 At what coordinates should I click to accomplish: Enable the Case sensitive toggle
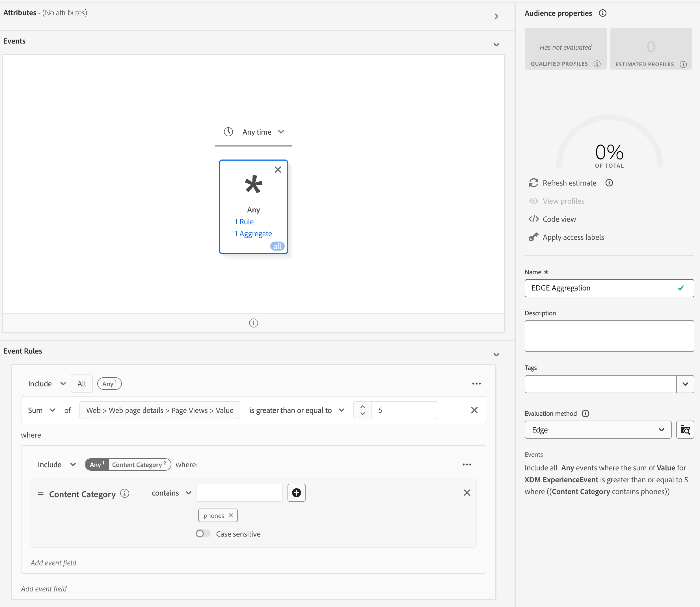(203, 533)
